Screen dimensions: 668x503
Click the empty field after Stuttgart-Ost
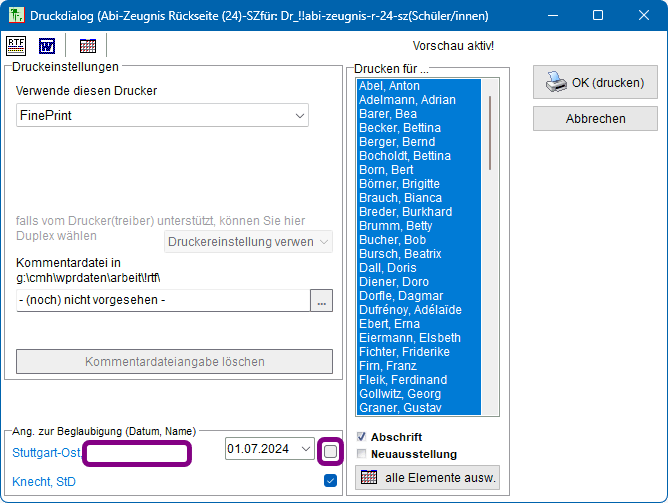click(x=137, y=453)
